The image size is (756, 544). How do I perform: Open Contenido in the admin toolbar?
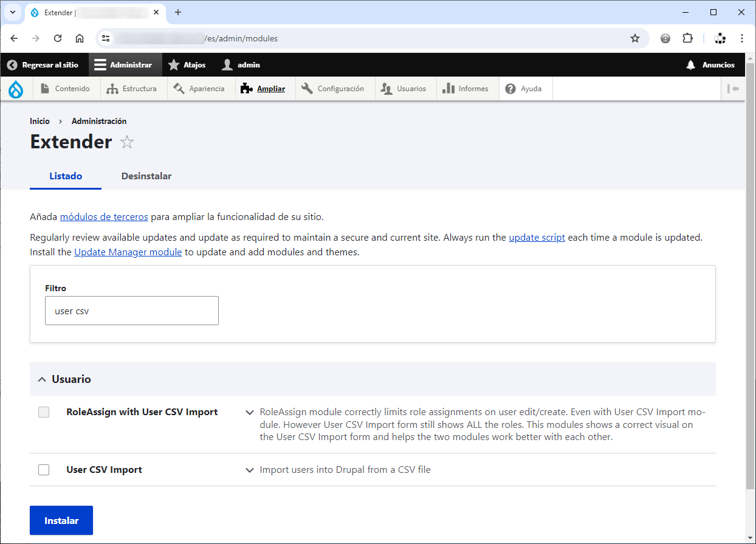[x=66, y=89]
